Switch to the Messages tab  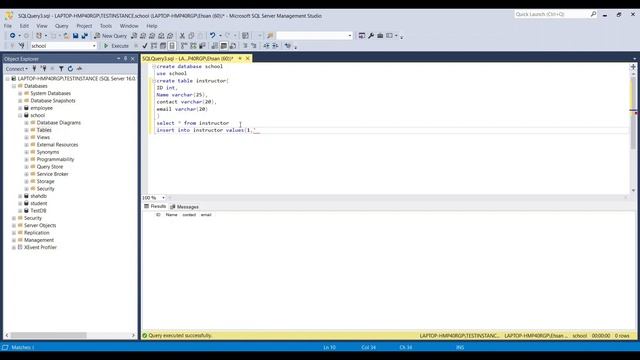tap(184, 207)
